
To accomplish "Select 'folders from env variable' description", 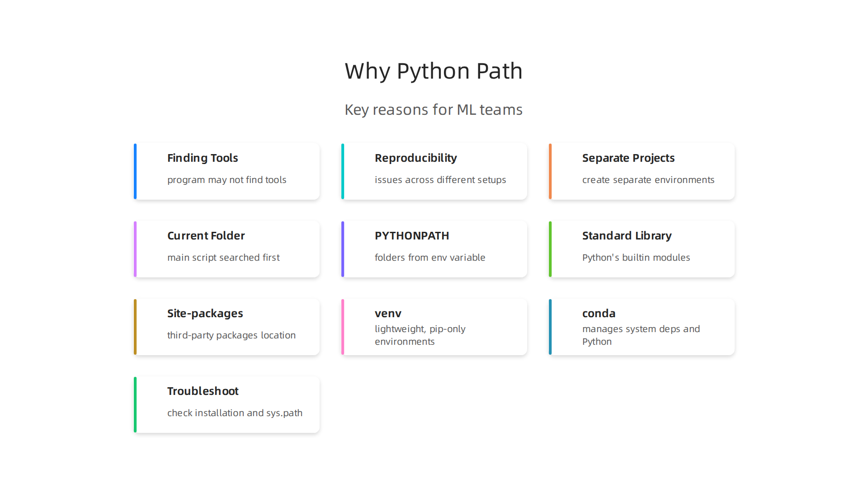I will point(430,258).
